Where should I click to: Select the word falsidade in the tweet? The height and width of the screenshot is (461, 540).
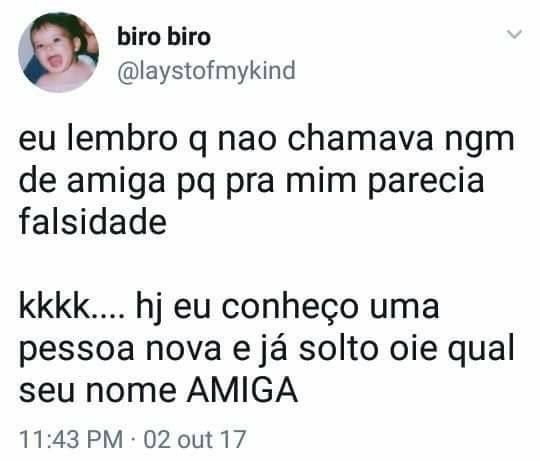93,221
